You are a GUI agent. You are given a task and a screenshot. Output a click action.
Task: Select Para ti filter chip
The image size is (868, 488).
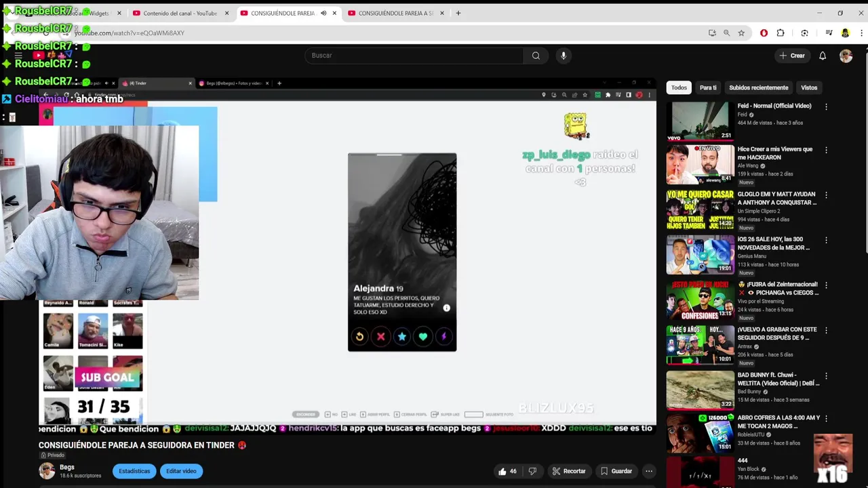pos(708,87)
